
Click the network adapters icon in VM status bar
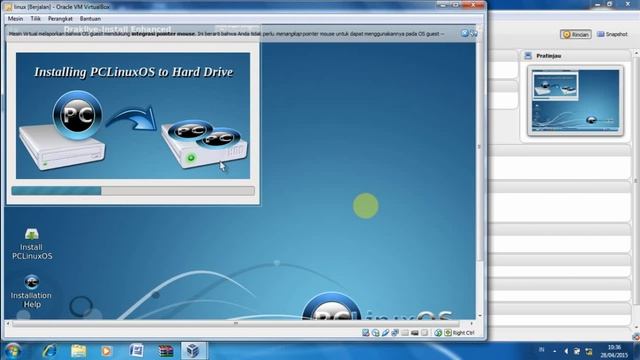point(395,333)
